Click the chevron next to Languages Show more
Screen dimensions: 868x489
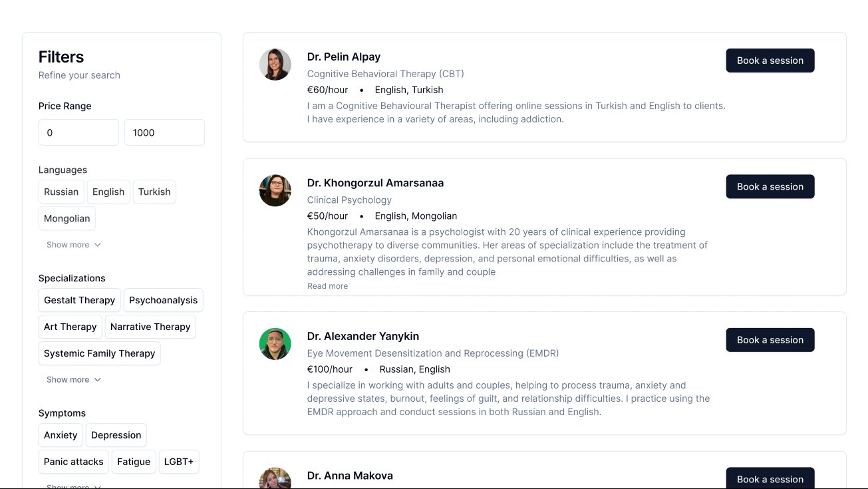pyautogui.click(x=98, y=245)
